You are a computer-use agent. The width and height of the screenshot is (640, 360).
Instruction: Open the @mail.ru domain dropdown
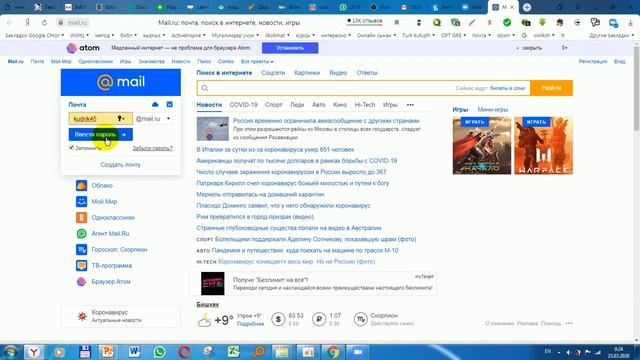click(x=153, y=119)
